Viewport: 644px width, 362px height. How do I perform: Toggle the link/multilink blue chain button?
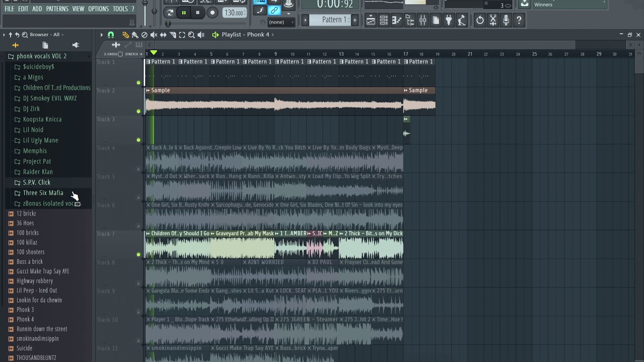(274, 10)
